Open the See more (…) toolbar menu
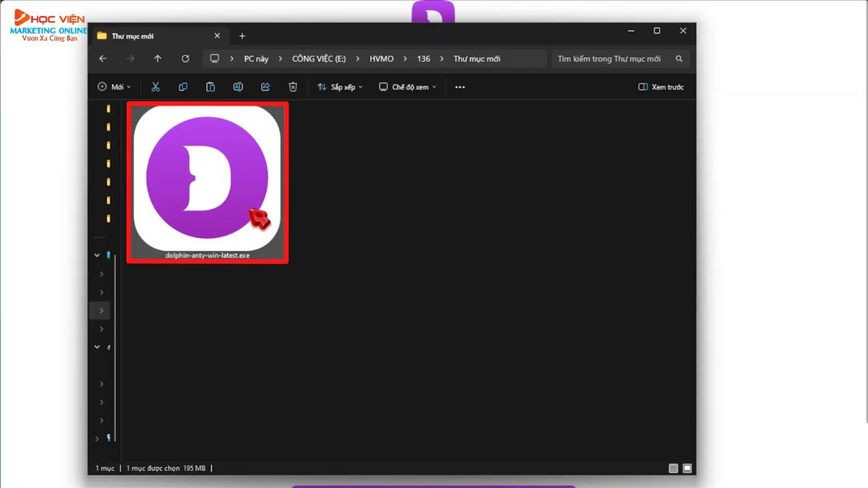This screenshot has height=488, width=868. pos(460,87)
